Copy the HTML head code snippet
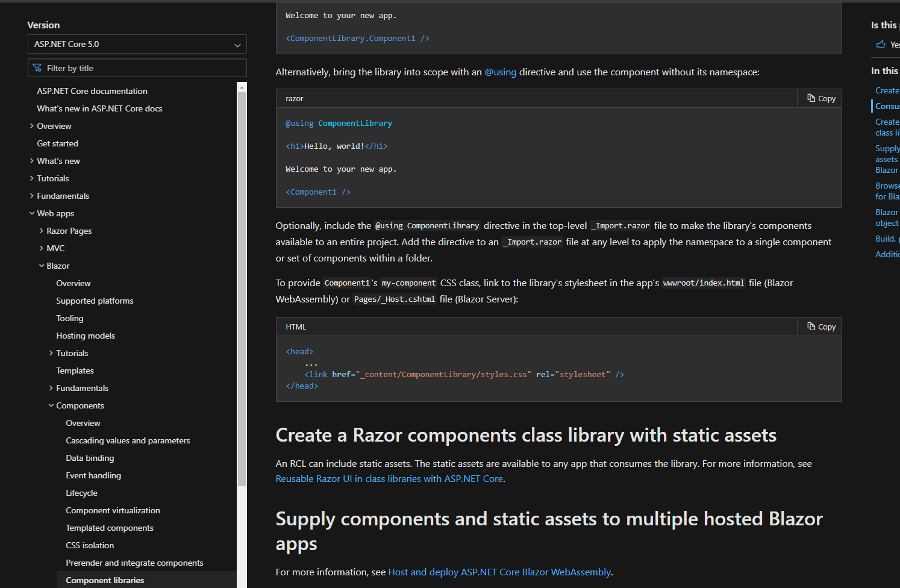This screenshot has width=900, height=588. [x=820, y=326]
